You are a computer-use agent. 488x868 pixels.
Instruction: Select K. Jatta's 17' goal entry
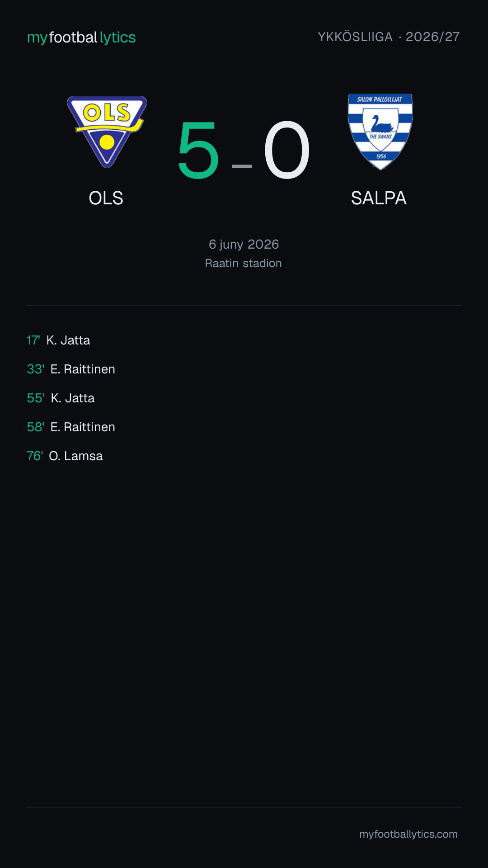pos(58,340)
